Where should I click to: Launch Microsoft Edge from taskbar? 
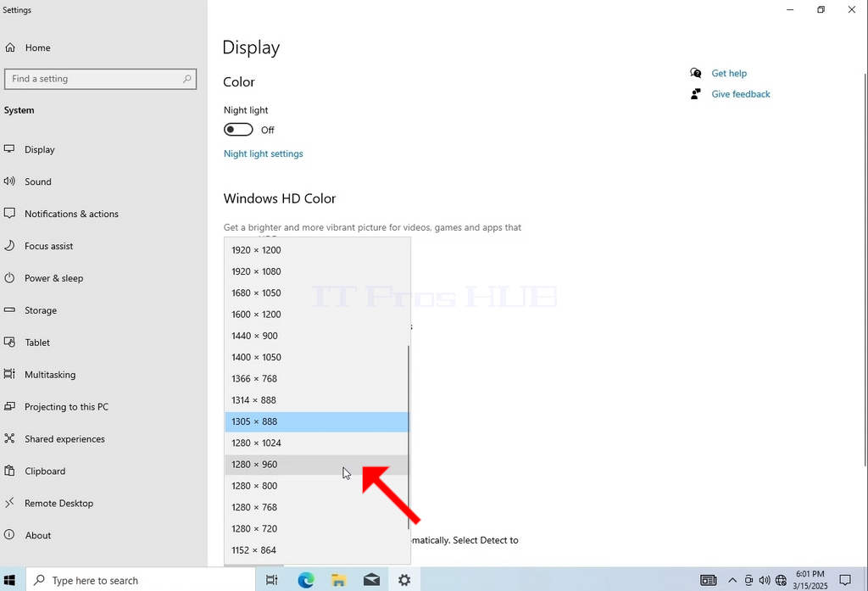tap(305, 580)
